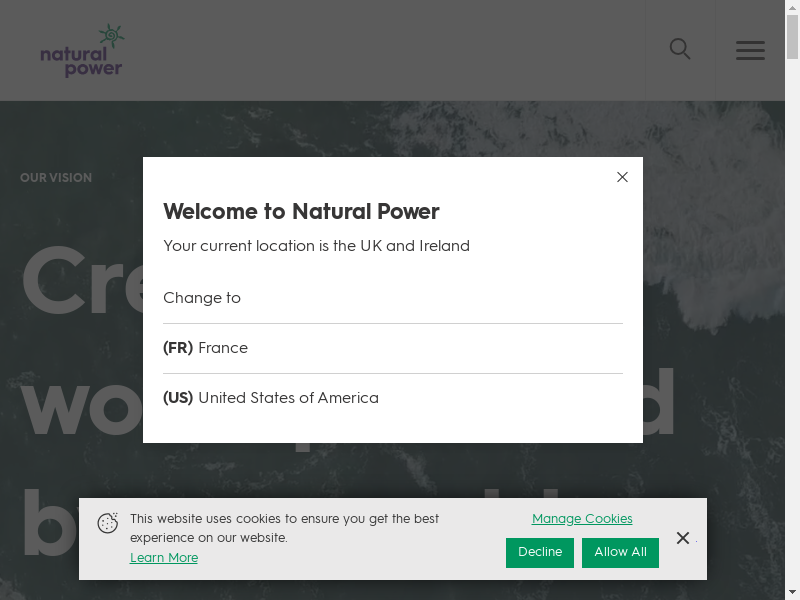Close the Welcome to Natural Power dialog
The width and height of the screenshot is (800, 600).
coord(622,177)
